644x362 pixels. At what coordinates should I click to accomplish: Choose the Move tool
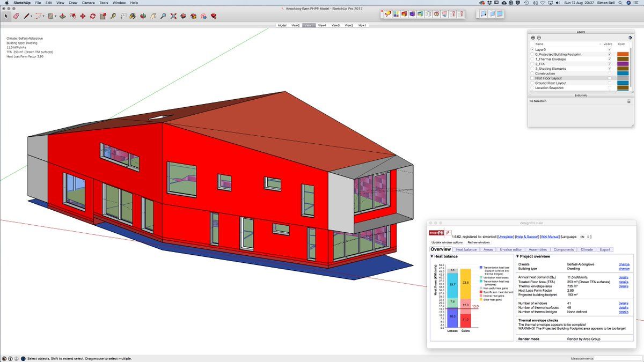point(83,16)
